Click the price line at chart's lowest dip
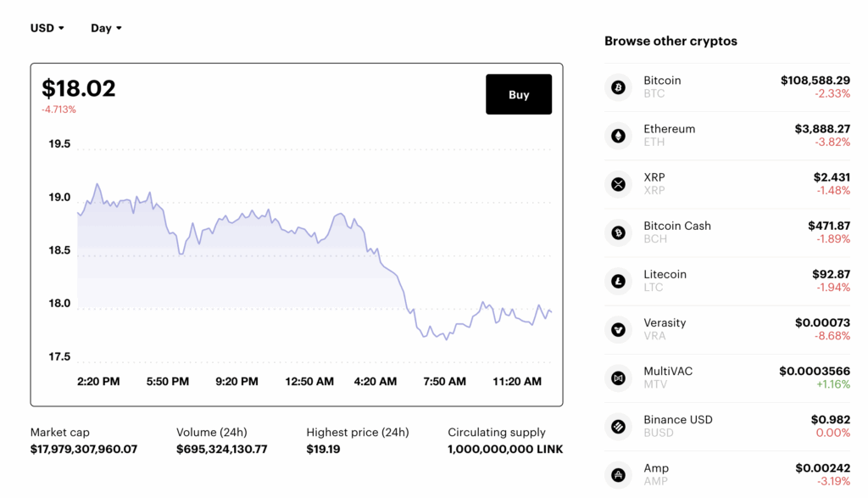868x498 pixels. click(x=447, y=339)
